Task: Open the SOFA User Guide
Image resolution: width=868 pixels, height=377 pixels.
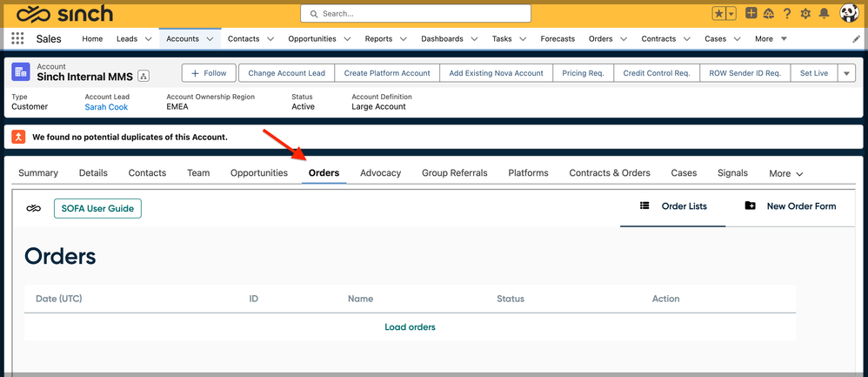Action: click(97, 208)
